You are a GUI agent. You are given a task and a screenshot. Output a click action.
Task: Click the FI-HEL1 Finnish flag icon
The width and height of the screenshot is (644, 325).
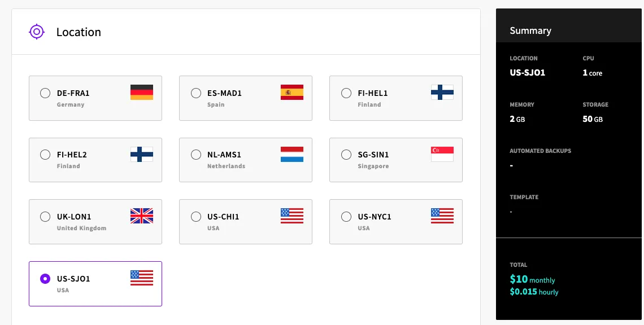[442, 93]
